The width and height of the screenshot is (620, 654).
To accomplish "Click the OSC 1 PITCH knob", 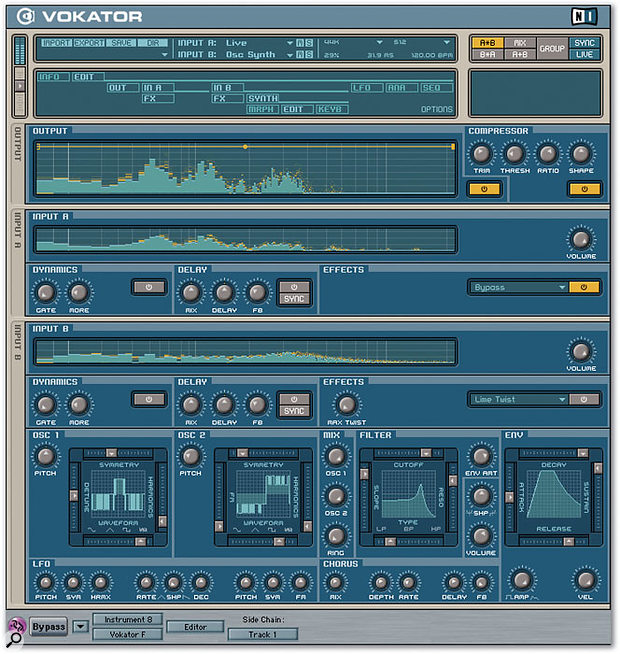I will (45, 456).
